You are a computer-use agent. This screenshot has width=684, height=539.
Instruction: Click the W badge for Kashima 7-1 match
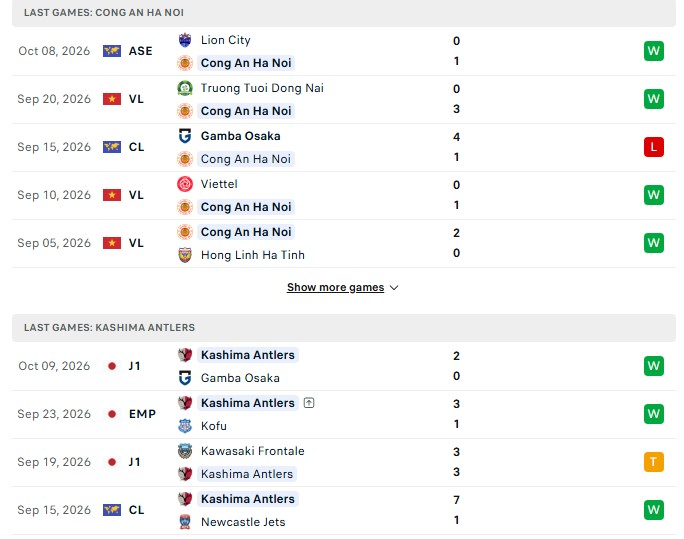653,510
